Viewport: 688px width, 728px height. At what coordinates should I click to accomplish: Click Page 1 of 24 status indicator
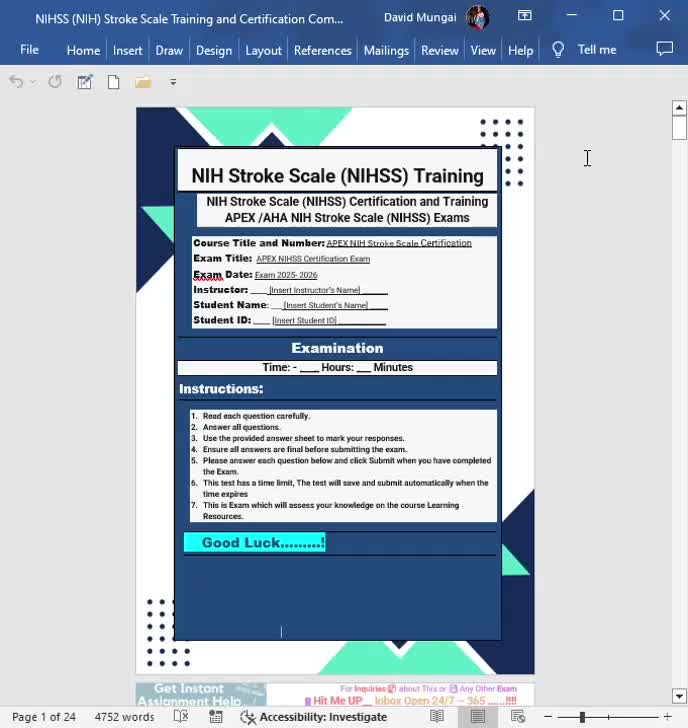tap(44, 717)
